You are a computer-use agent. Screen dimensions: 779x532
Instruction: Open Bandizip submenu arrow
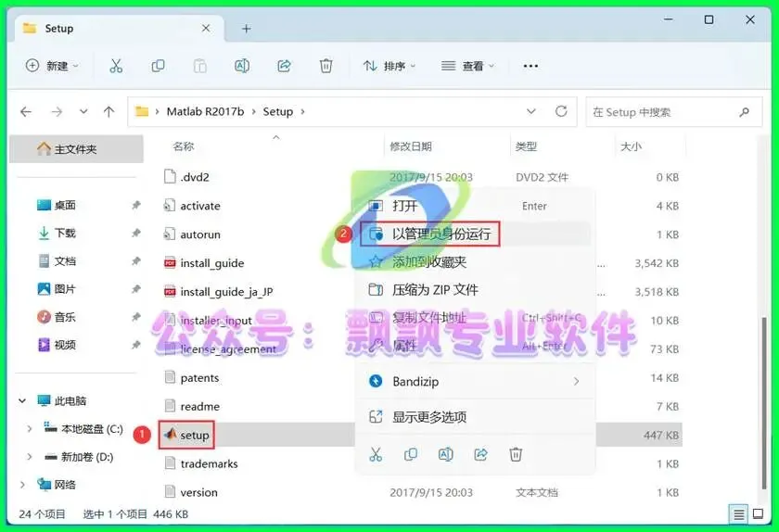point(576,382)
